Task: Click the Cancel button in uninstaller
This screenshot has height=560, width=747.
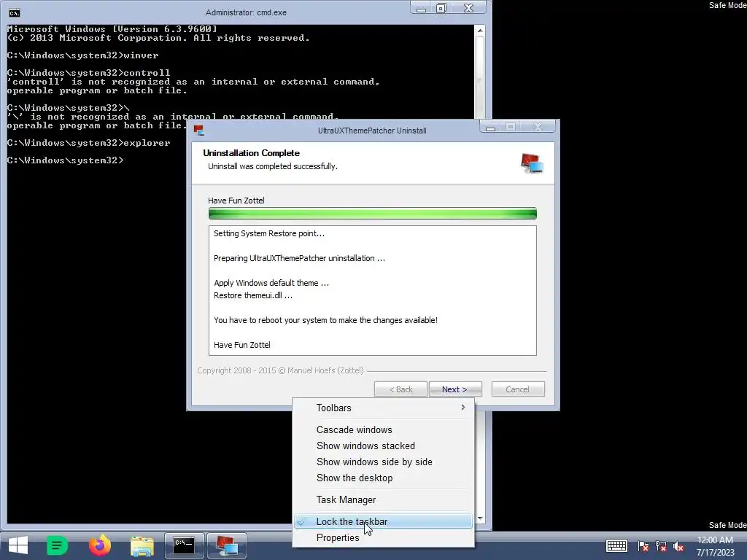Action: pos(518,389)
